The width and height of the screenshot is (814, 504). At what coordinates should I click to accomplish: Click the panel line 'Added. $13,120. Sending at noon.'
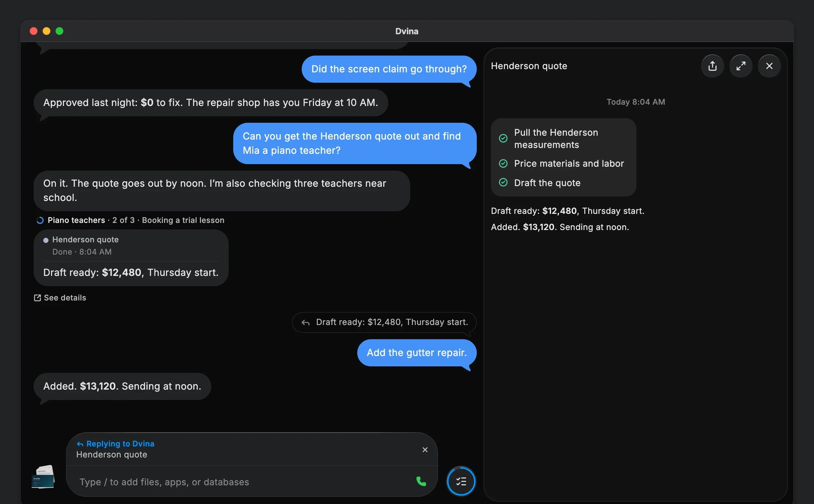point(560,227)
